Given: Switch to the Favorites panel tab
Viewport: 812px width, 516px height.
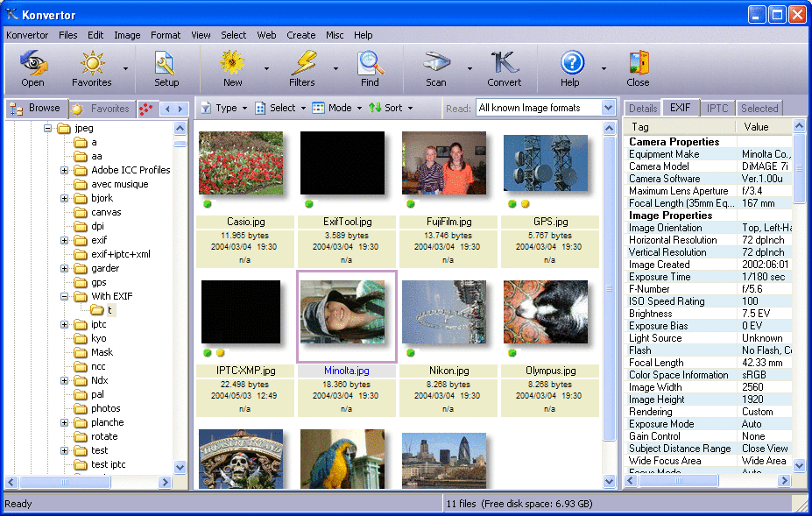Looking at the screenshot, I should [100, 109].
